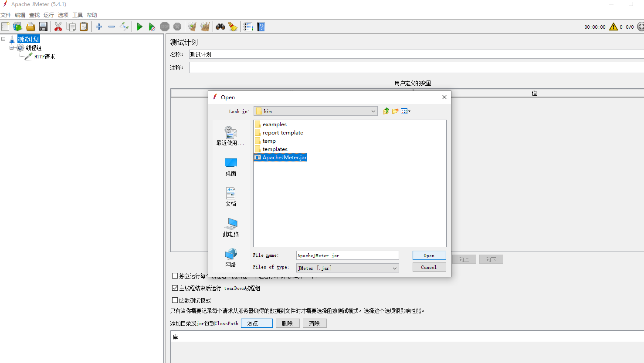Start the test with green play icon

139,27
